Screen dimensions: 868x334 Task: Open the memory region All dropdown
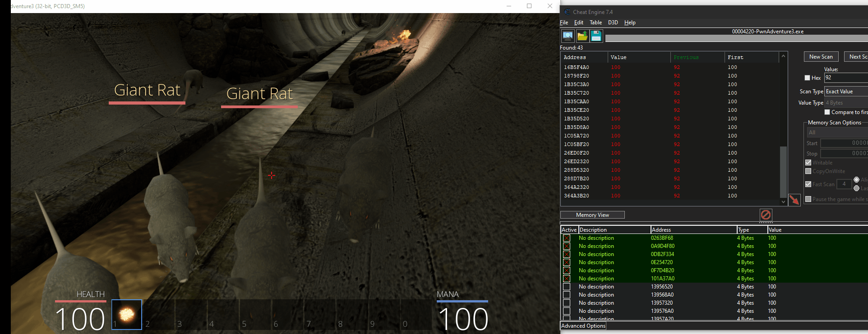click(837, 133)
